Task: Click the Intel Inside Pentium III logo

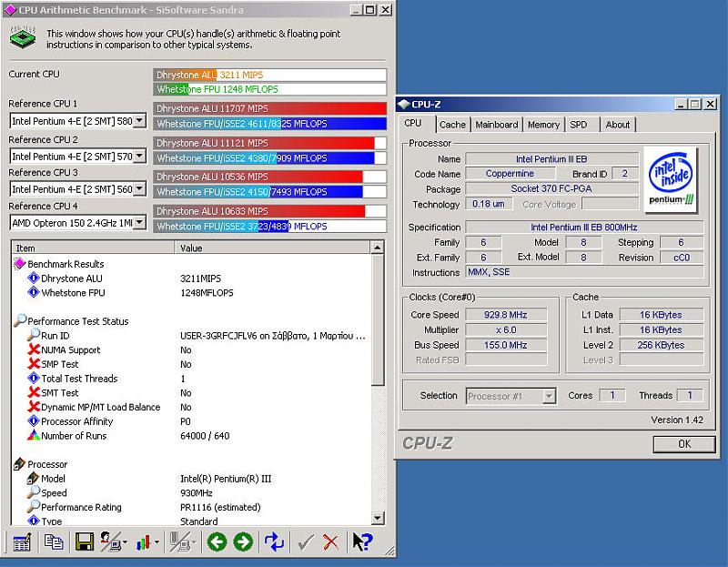Action: [x=671, y=179]
